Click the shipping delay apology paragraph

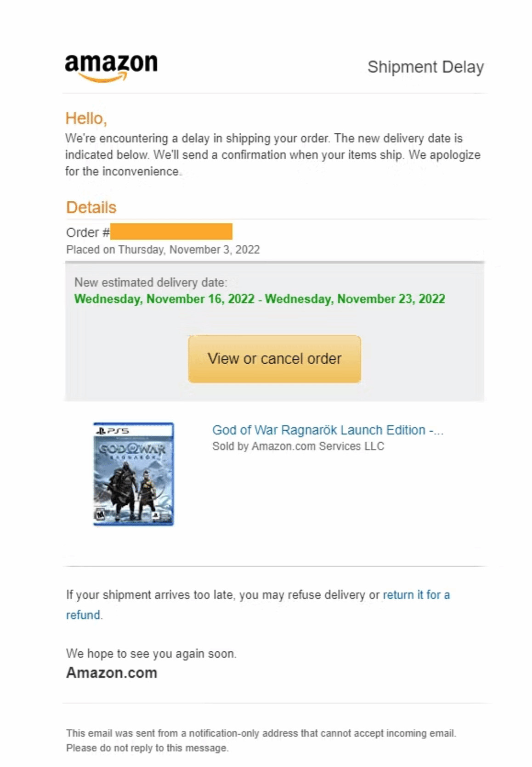272,155
